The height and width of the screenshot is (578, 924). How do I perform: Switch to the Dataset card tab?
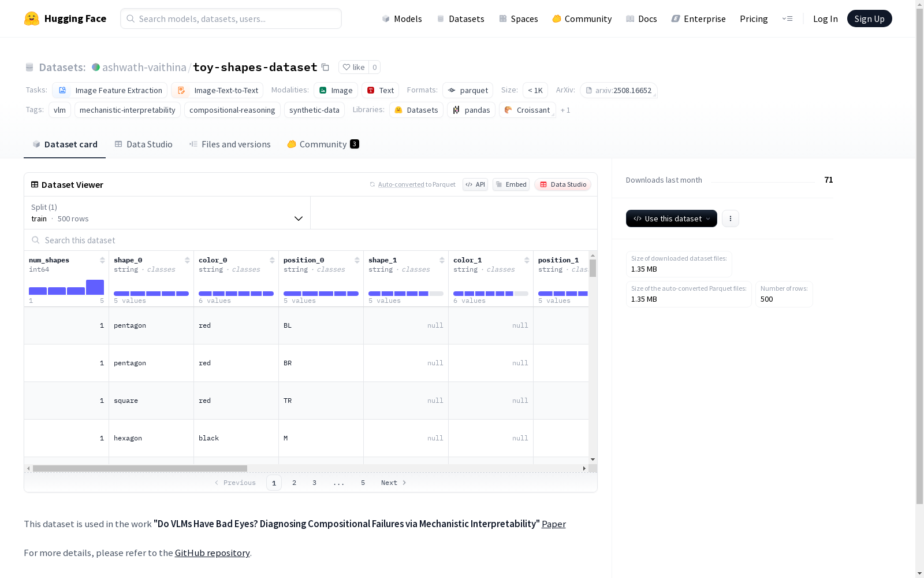(65, 144)
